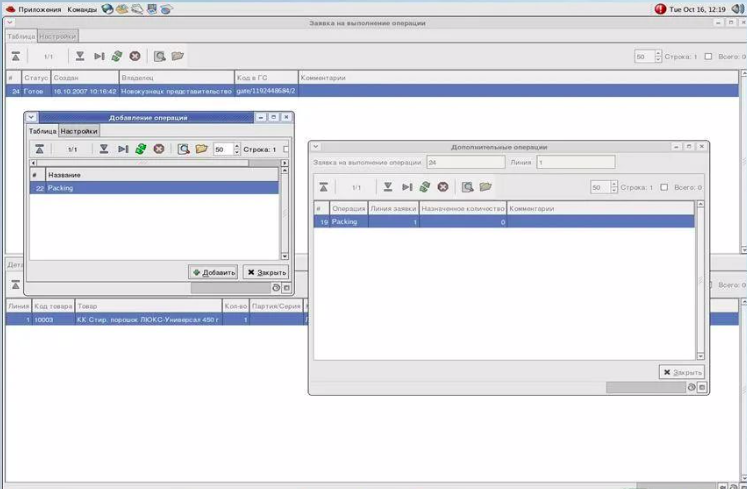The width and height of the screenshot is (747, 489).
Task: Toggle Всего checkbox in main window toolbar
Action: 708,56
